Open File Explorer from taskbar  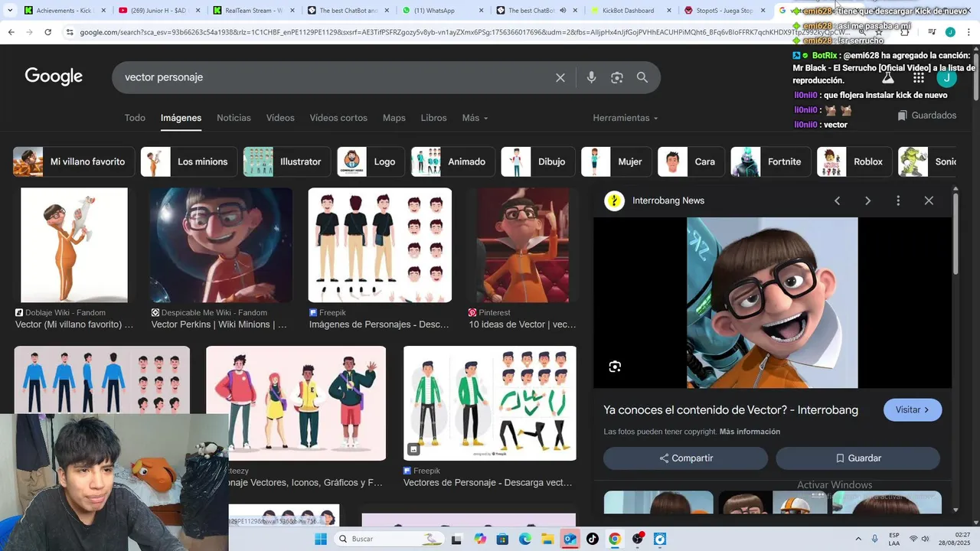coord(547,539)
